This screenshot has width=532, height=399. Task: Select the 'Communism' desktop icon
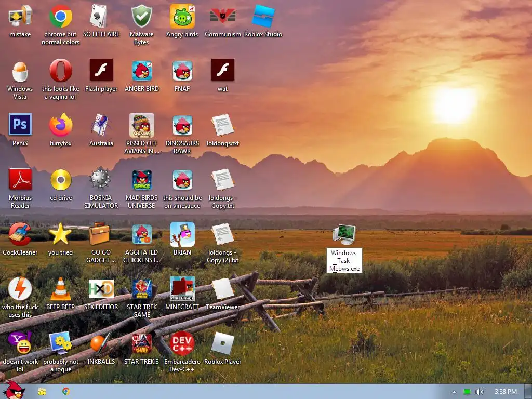click(222, 16)
